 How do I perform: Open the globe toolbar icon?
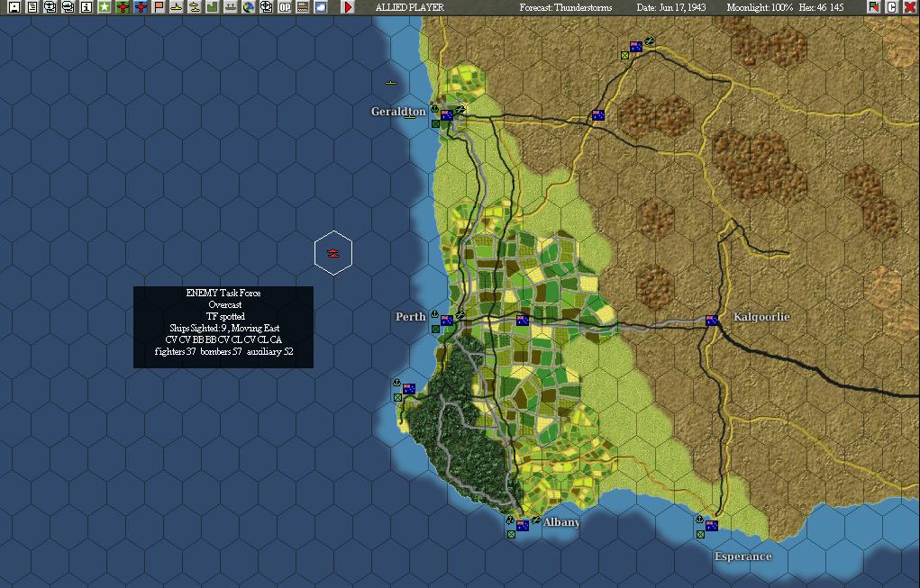248,7
